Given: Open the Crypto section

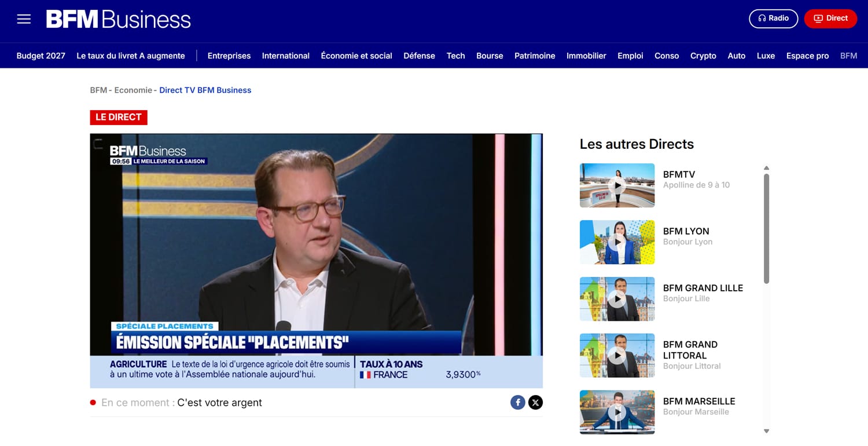Looking at the screenshot, I should coord(703,56).
